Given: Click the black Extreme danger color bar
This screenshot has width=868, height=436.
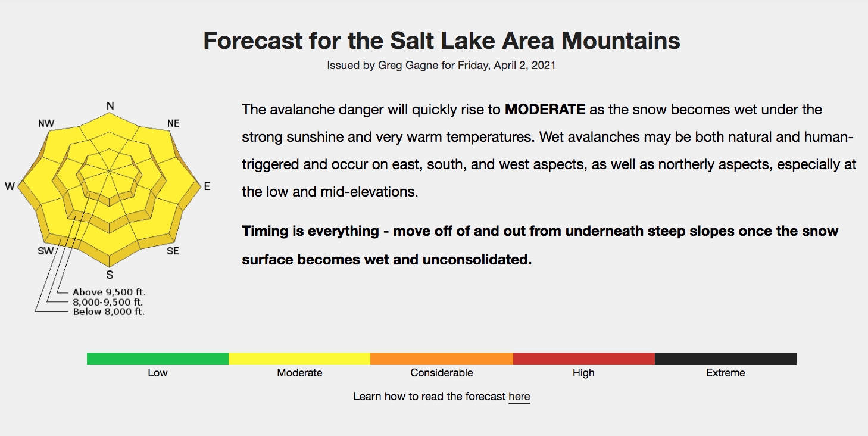Looking at the screenshot, I should pos(726,358).
